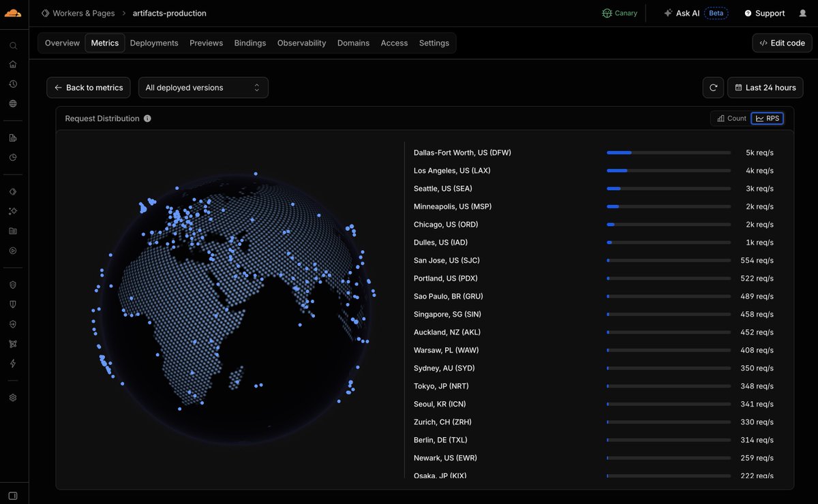Open the sparkles AI icon in sidebar
This screenshot has width=818, height=504.
click(13, 211)
